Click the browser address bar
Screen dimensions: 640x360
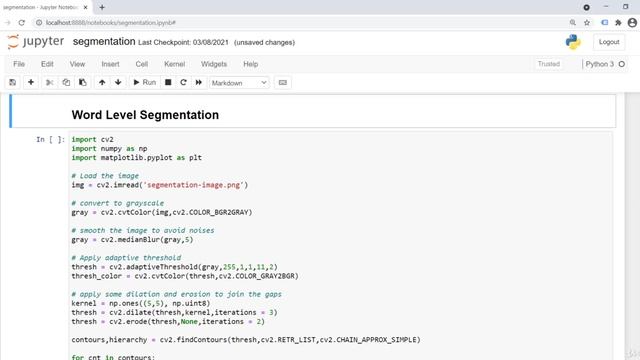(302, 23)
